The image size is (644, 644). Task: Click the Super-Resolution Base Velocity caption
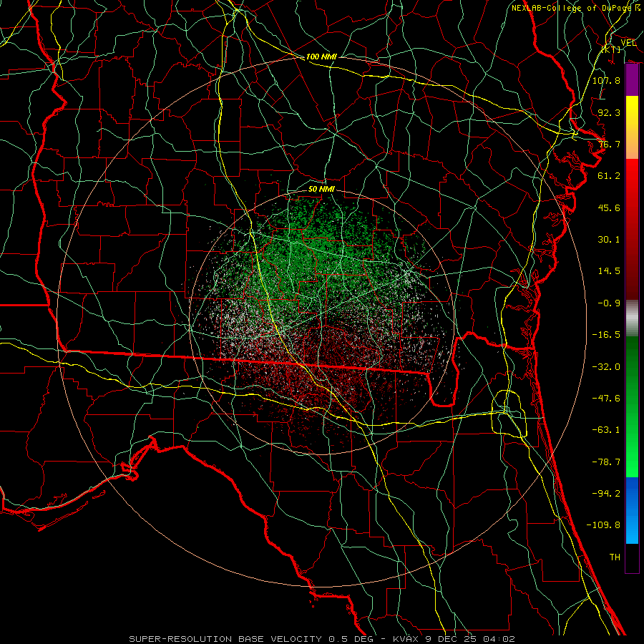coord(321,639)
